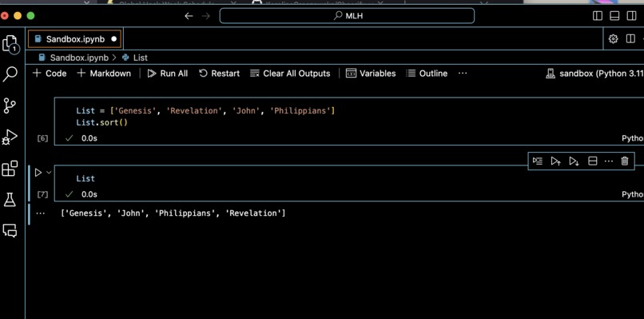644x319 pixels.
Task: Execute current cell and cells below
Action: 574,161
